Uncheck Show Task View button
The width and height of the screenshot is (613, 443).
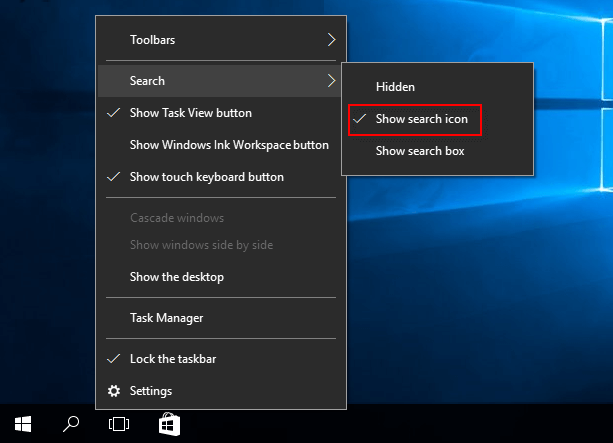[190, 113]
